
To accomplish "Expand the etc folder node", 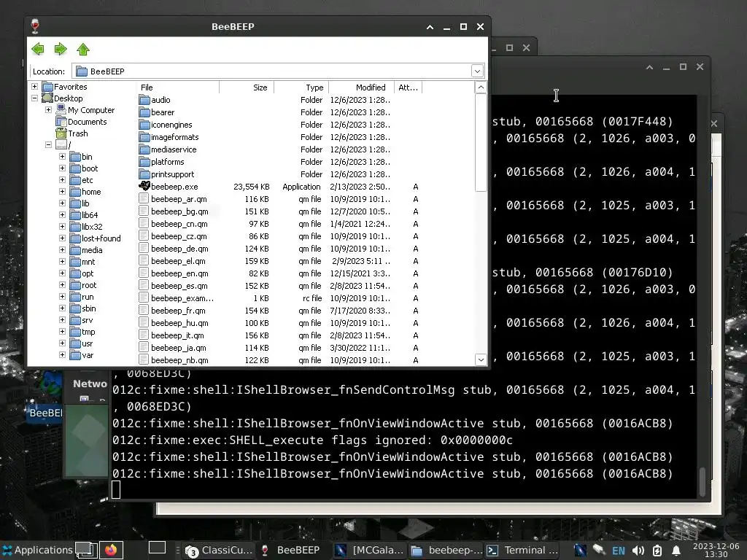I will (x=63, y=180).
